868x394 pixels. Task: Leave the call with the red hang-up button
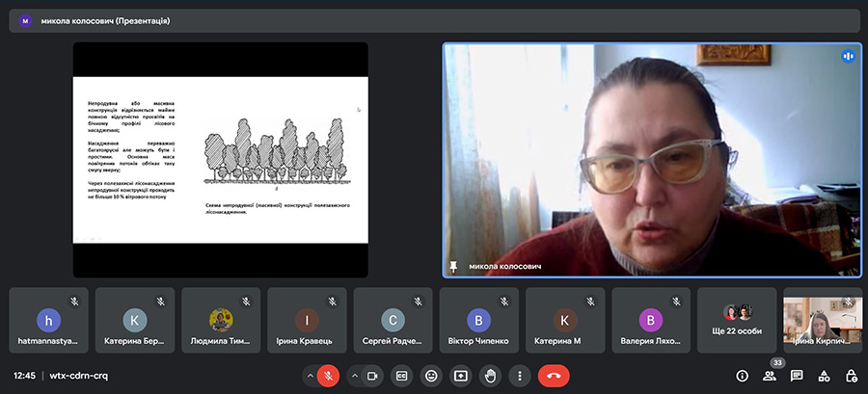click(x=554, y=375)
